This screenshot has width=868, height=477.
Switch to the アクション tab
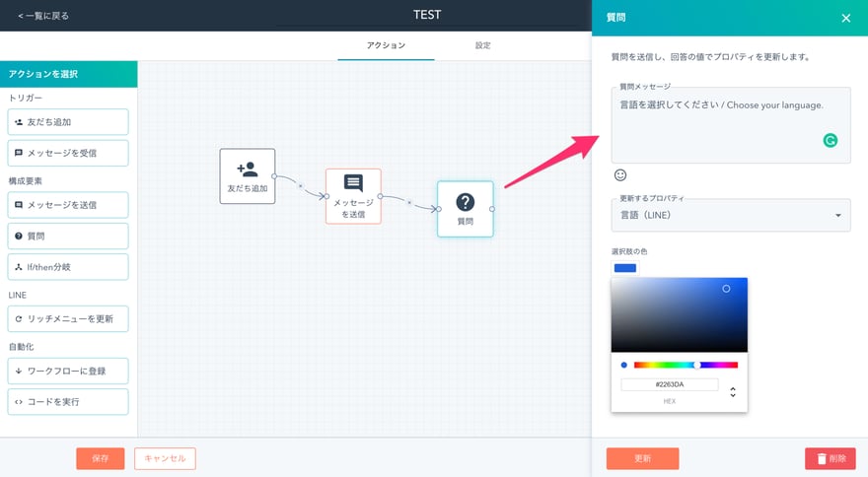pyautogui.click(x=386, y=45)
